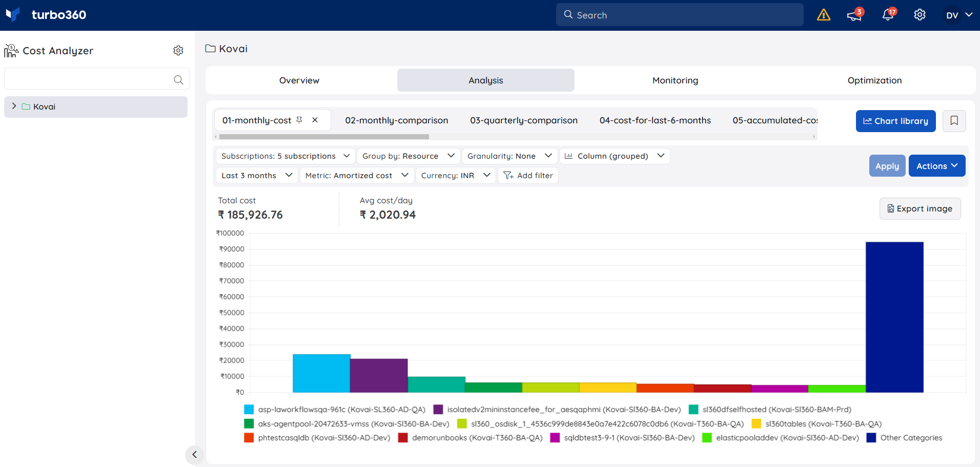Click the Cost Analyzer module icon
Image resolution: width=980 pixels, height=467 pixels.
[x=11, y=50]
